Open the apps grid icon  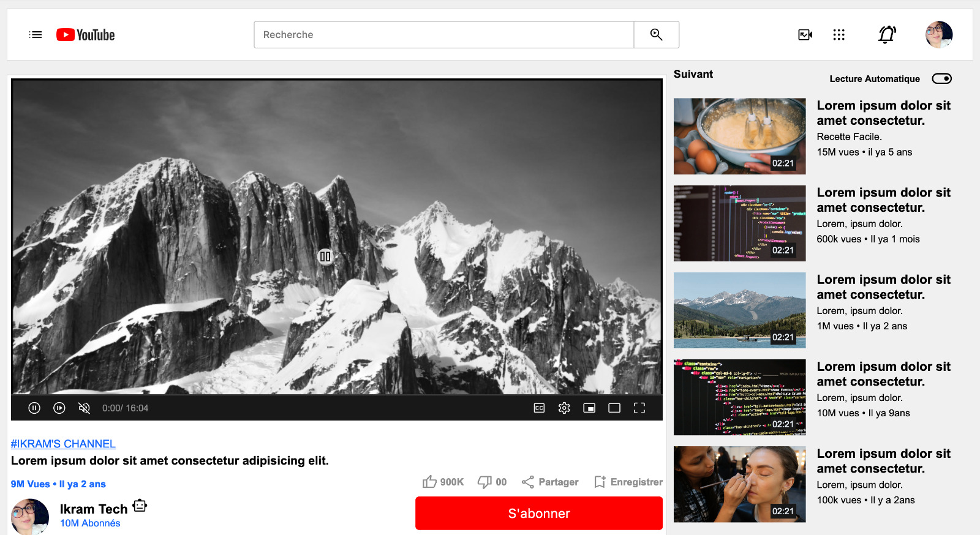[839, 35]
